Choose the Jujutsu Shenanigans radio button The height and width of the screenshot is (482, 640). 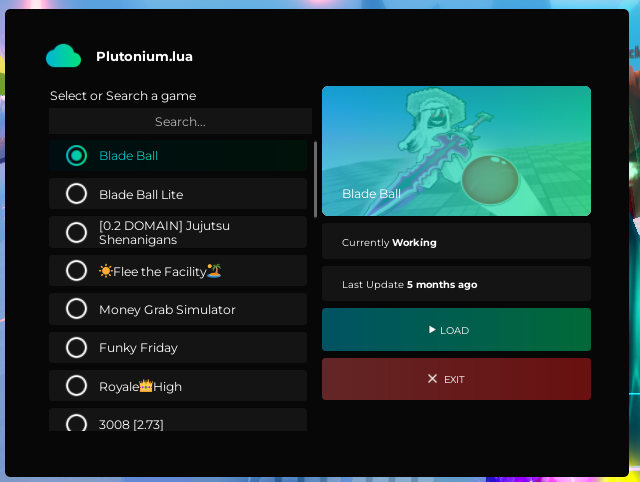[76, 232]
